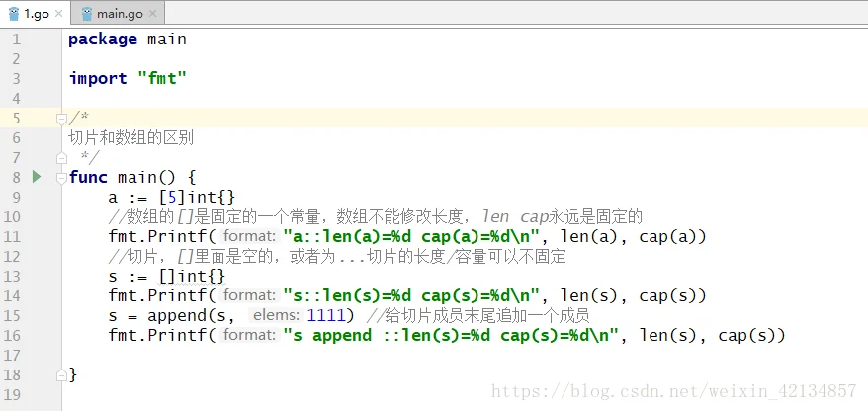Click the string "s append ::len(s)=%d cap(s)=%d\n"

click(x=451, y=335)
